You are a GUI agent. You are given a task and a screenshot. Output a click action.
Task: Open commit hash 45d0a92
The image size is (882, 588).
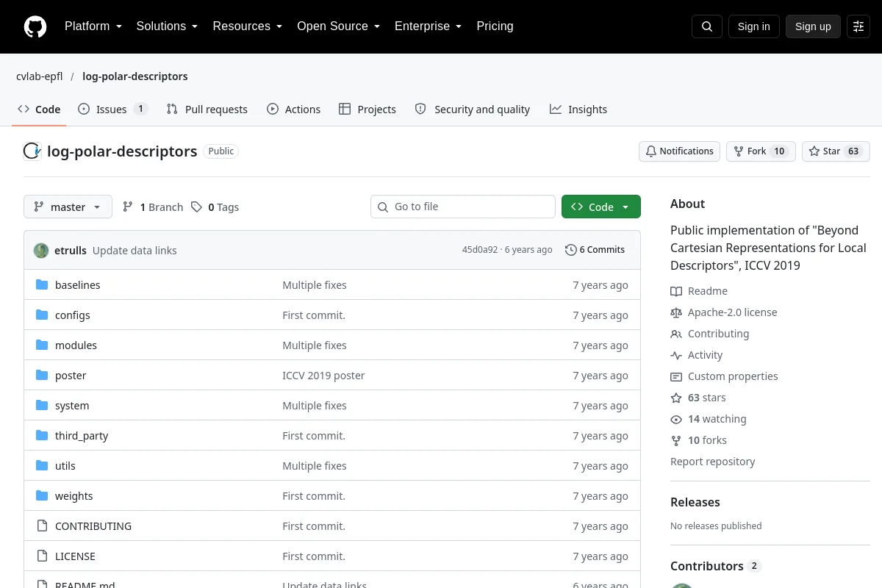[480, 250]
